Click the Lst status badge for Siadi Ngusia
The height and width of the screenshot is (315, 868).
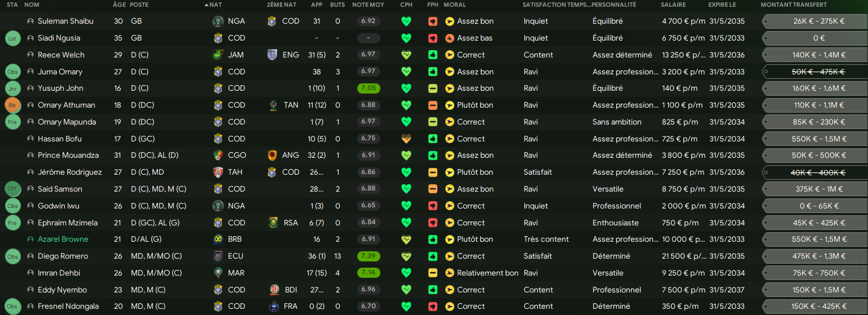(x=12, y=38)
